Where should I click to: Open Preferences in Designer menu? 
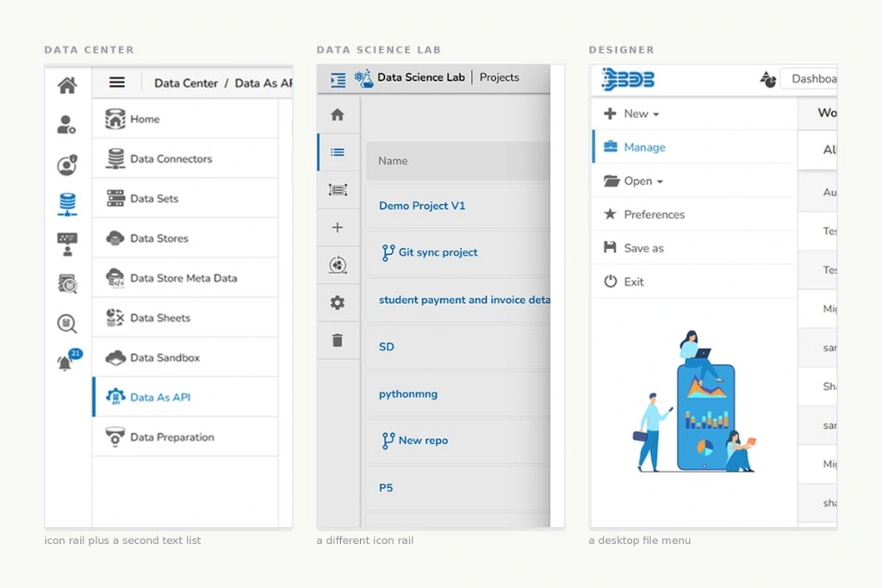point(694,214)
